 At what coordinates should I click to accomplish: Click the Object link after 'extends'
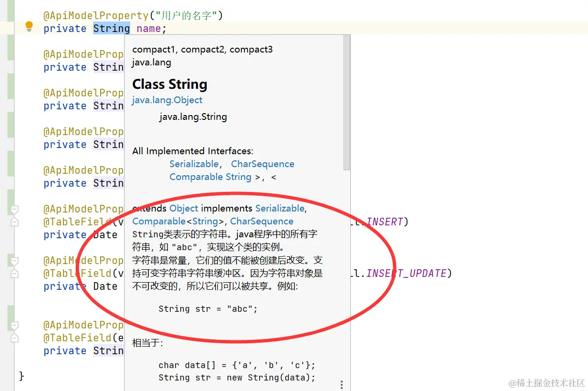click(184, 208)
